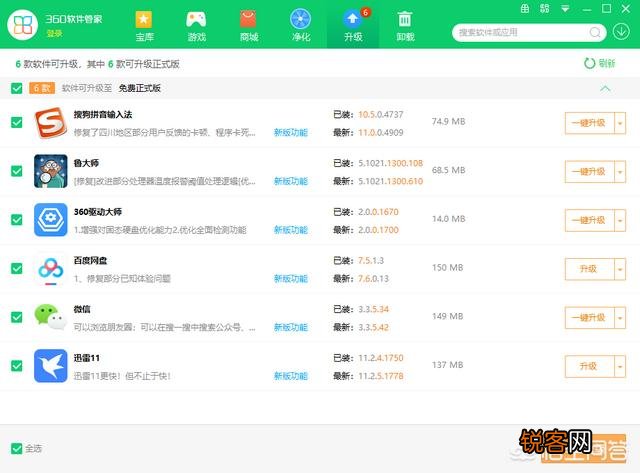Click 一键升级 for 搜狗拼音输入法
640x473 pixels.
(x=589, y=123)
